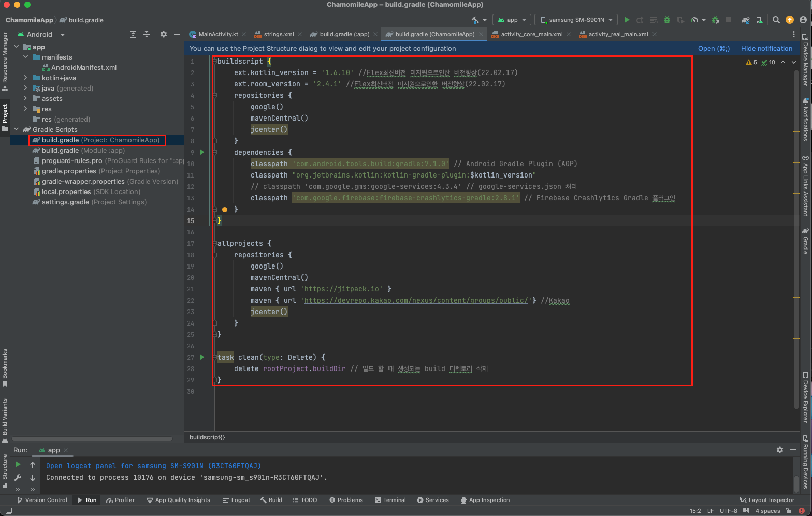
Task: Toggle the Project tool window sidebar button
Action: click(5, 117)
